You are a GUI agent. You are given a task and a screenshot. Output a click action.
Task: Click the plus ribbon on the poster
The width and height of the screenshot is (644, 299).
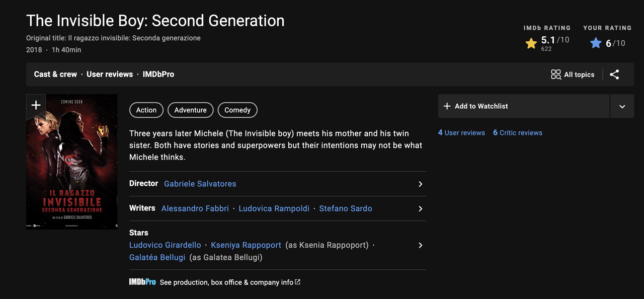[x=36, y=105]
